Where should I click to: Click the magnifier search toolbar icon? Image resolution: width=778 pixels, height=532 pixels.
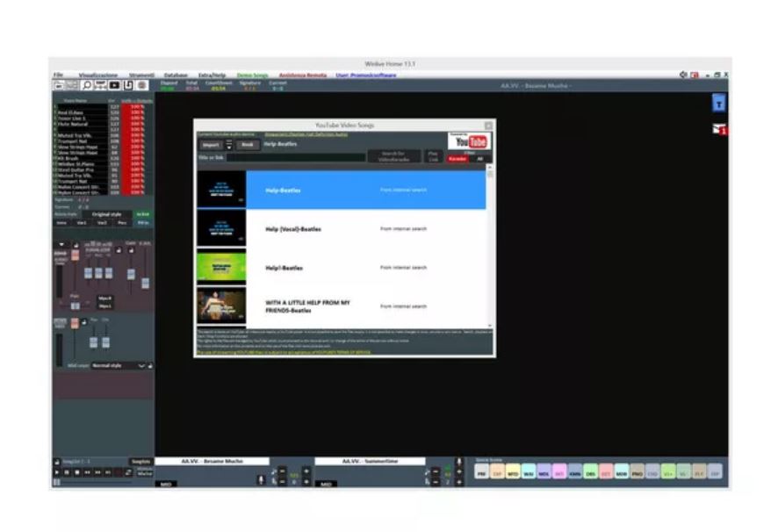click(x=87, y=85)
